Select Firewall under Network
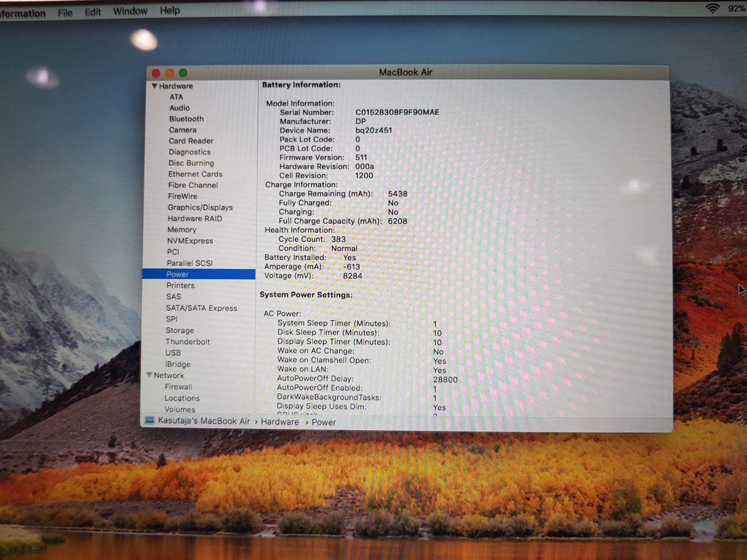This screenshot has width=747, height=560. (179, 387)
